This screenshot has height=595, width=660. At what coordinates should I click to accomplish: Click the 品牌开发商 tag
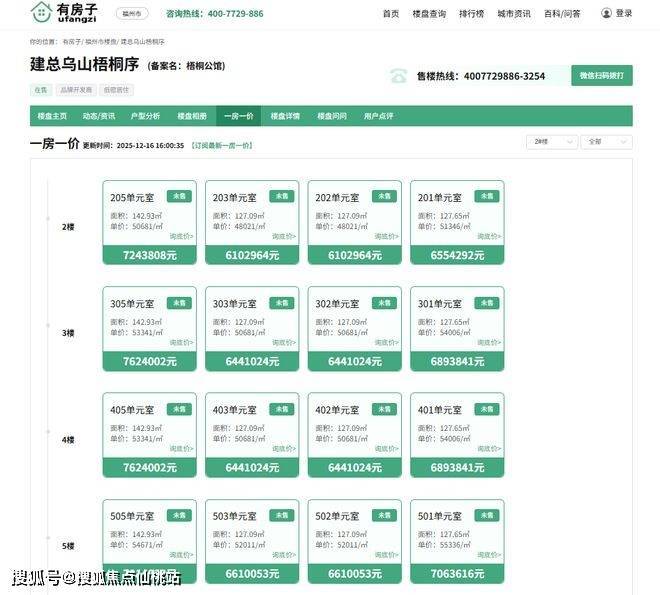click(76, 90)
